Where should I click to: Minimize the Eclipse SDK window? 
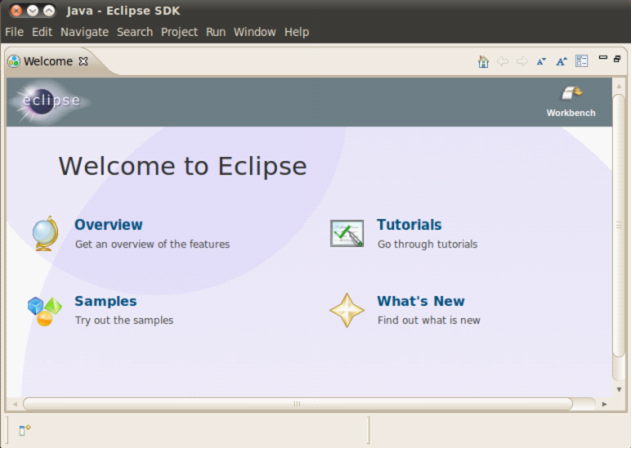[33, 10]
